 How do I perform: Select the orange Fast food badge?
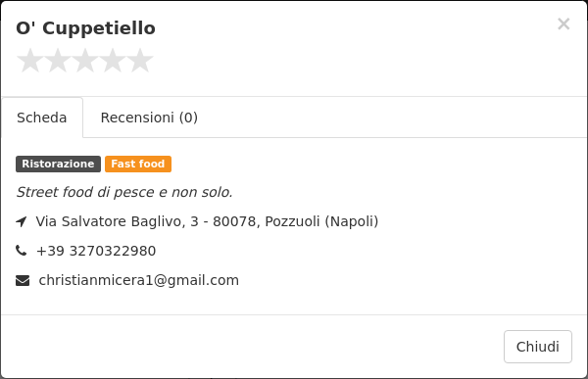(138, 165)
